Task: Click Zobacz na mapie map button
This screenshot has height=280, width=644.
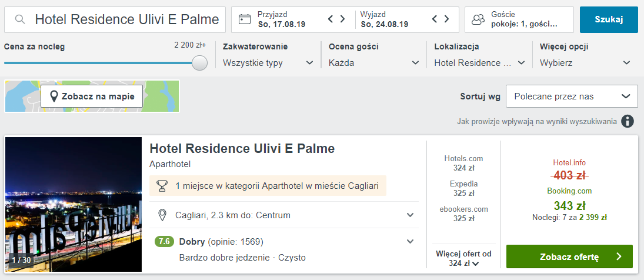Action: (x=92, y=96)
